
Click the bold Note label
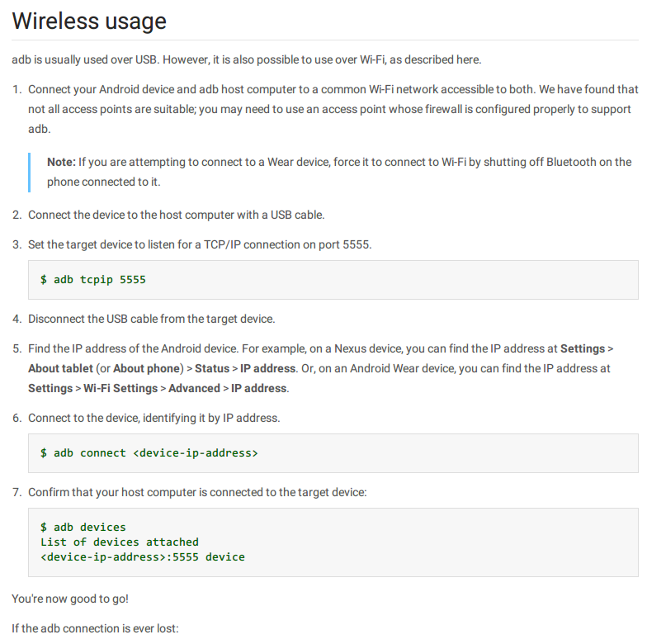61,162
